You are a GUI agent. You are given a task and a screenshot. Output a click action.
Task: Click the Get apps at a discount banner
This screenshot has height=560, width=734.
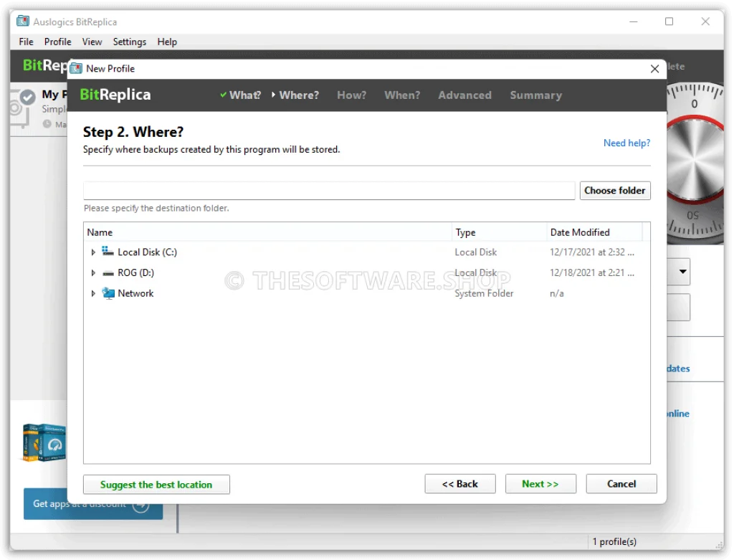click(92, 504)
